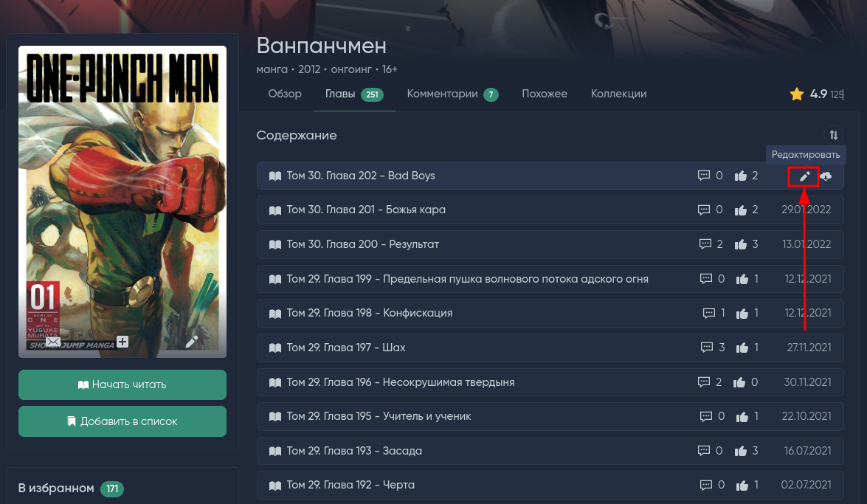Open comments of chapter 195 Учитель и ученик

(x=705, y=417)
